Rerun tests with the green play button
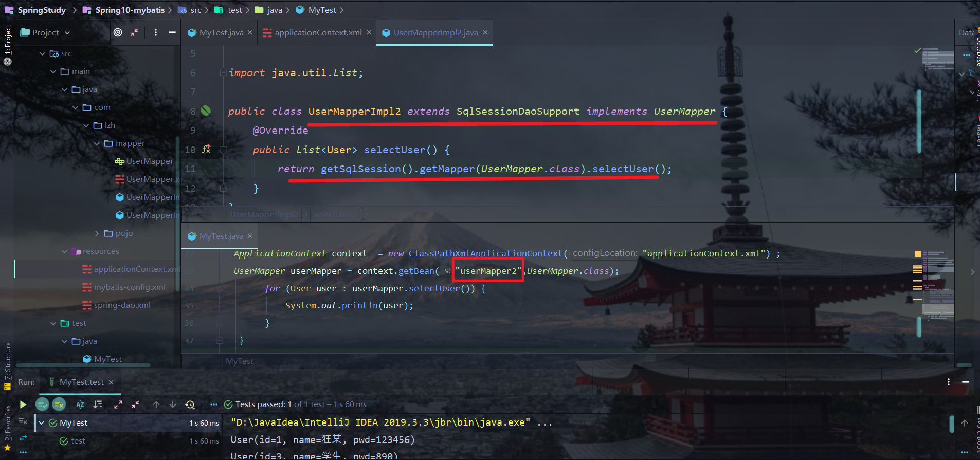Viewport: 980px width, 460px height. [23, 404]
